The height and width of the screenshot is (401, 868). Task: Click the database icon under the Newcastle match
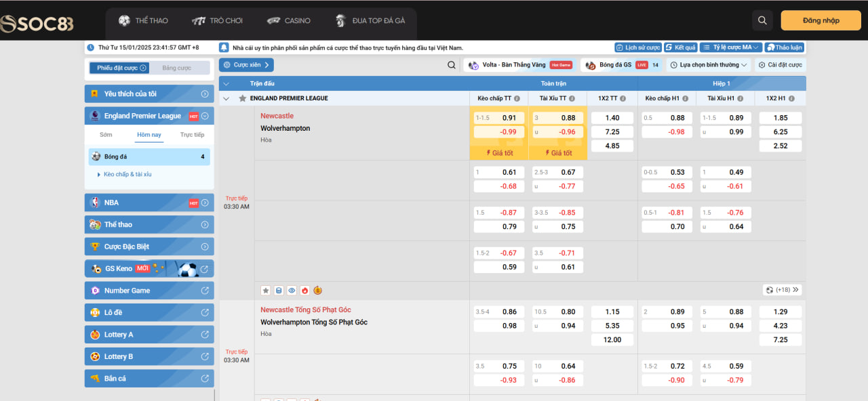pos(278,291)
